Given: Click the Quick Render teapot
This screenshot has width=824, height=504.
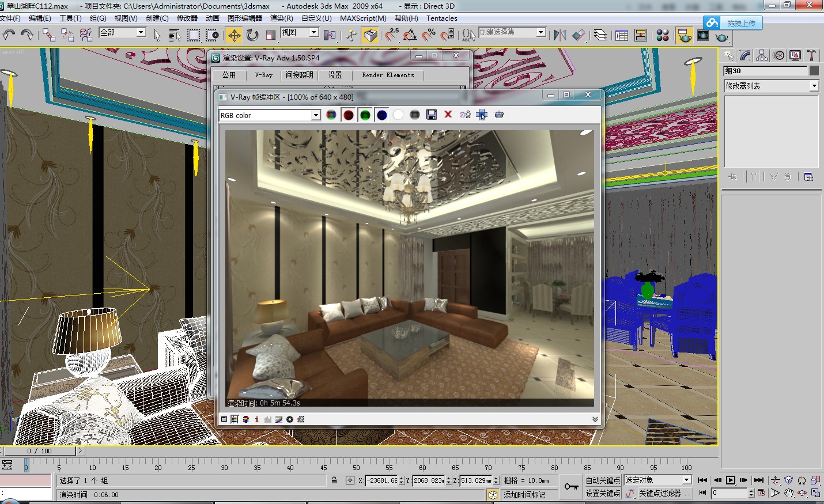Looking at the screenshot, I should click(x=721, y=36).
